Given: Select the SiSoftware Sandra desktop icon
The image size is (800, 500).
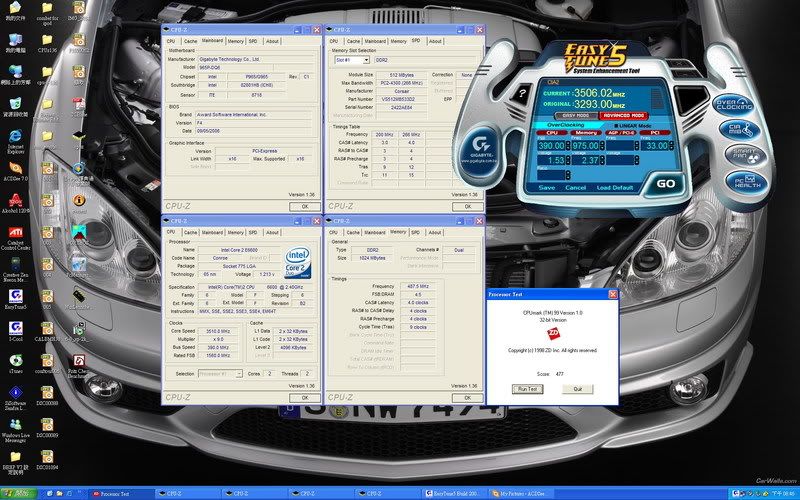Looking at the screenshot, I should click(x=15, y=399).
